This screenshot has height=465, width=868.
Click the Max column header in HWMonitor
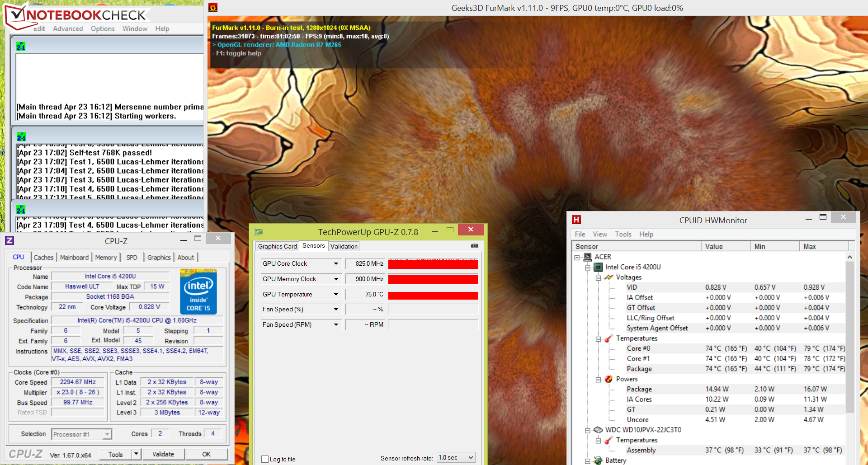(824, 246)
